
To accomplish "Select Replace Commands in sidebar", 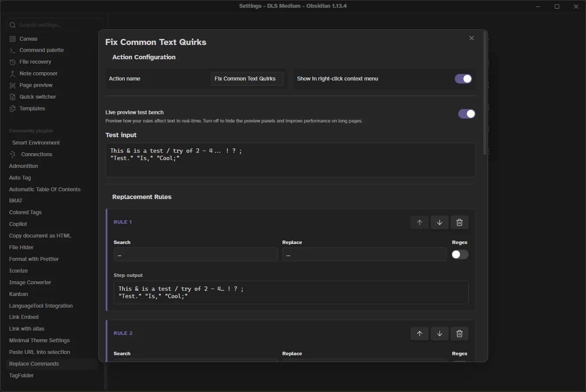I will pos(52,364).
